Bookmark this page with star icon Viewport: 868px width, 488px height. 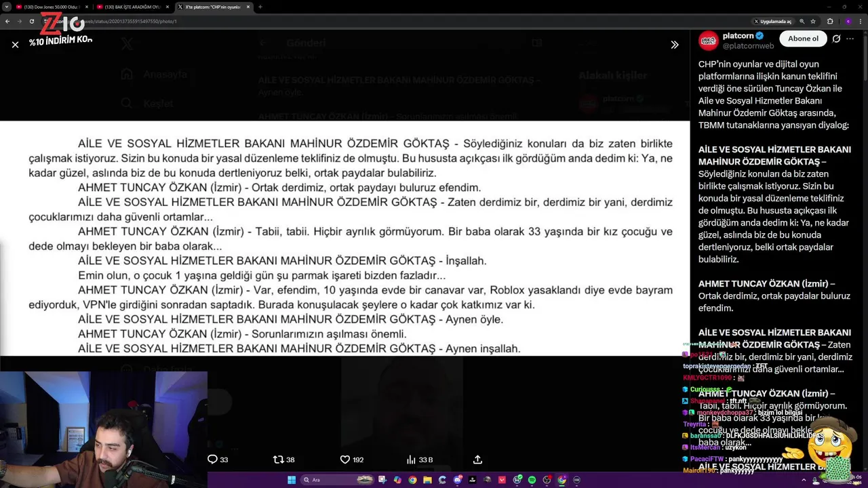click(x=813, y=21)
